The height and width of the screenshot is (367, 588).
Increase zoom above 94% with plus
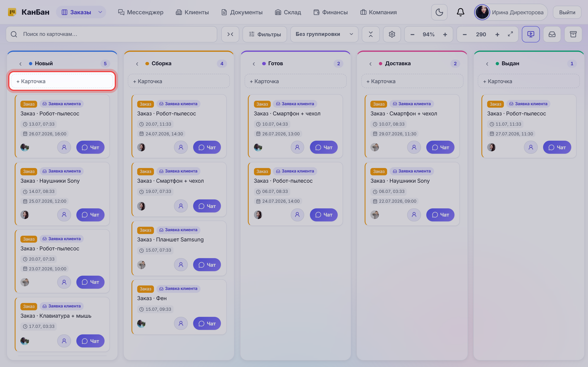[445, 34]
